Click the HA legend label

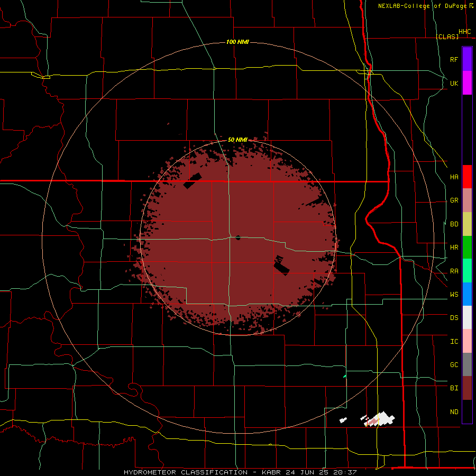click(x=454, y=177)
